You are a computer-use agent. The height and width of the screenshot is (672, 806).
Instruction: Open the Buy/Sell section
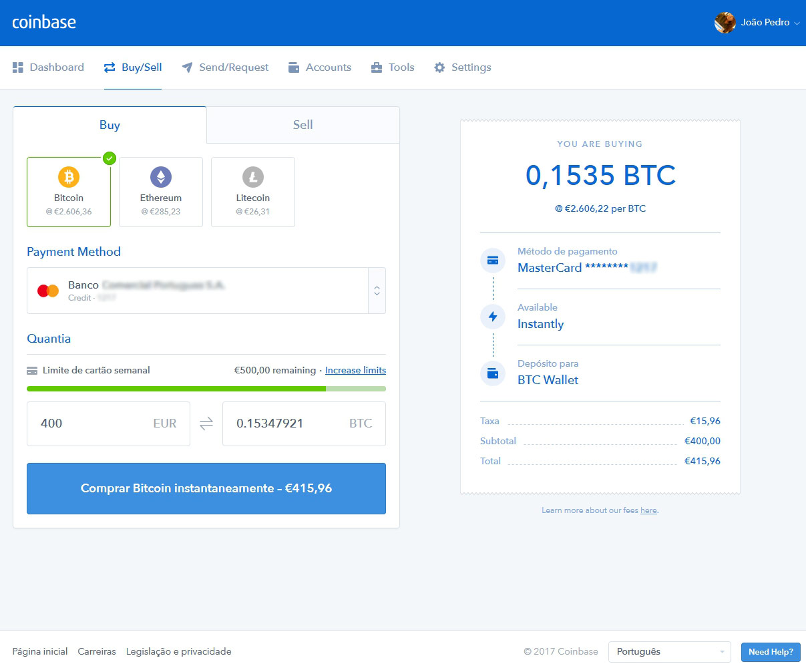133,67
